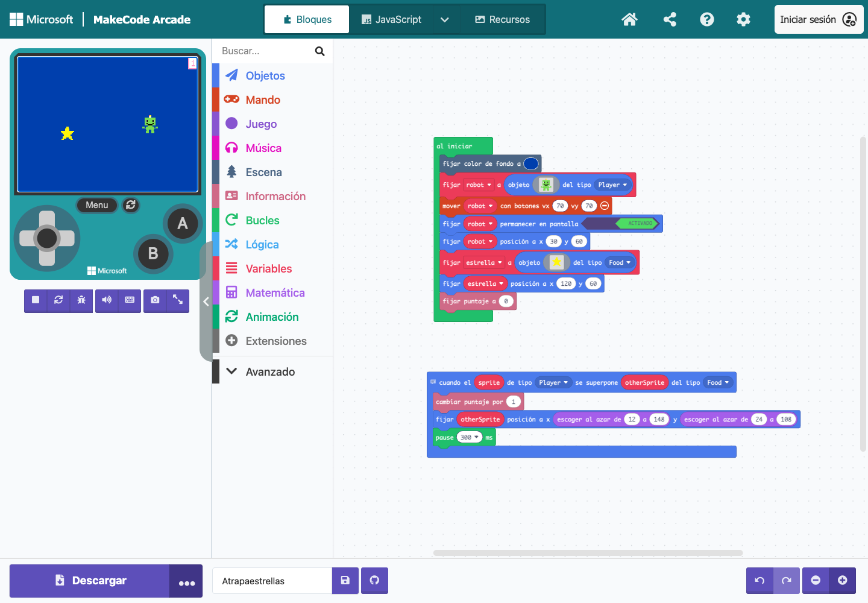Open the Animación block category
868x603 pixels.
coord(272,317)
